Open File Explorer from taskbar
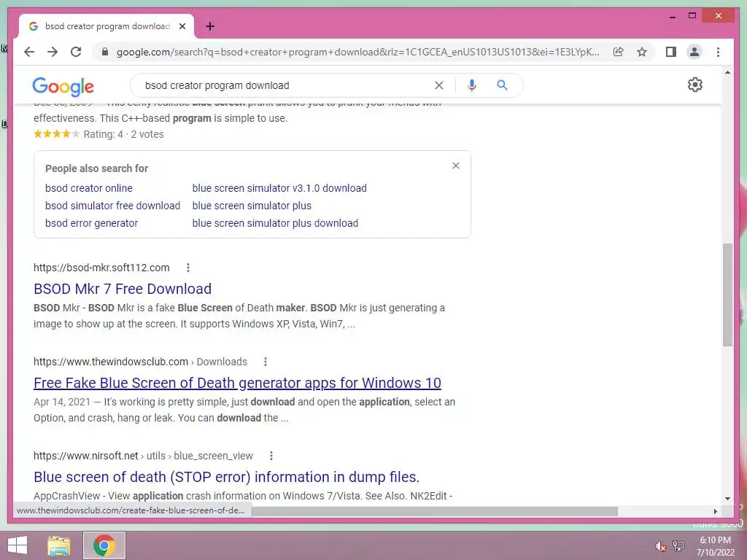This screenshot has width=747, height=560. [58, 545]
